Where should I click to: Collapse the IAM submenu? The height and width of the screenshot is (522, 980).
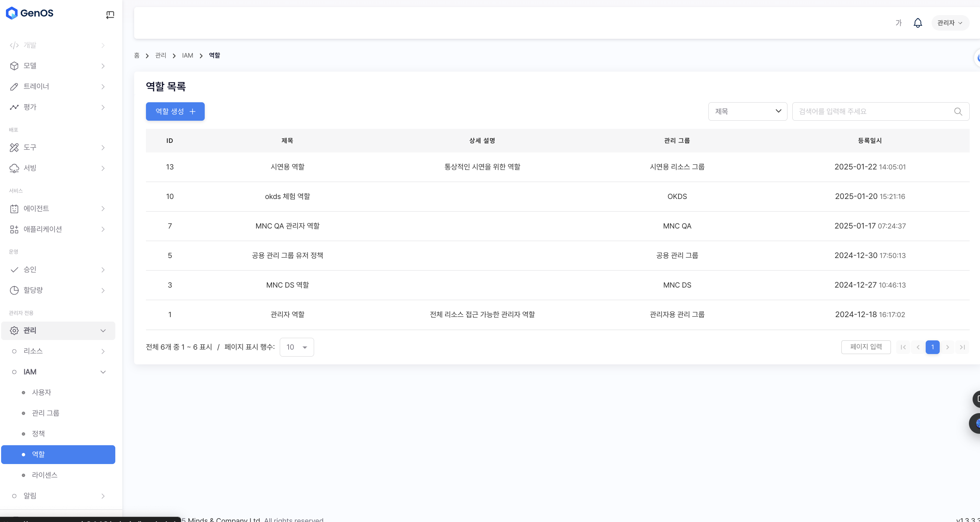(103, 372)
